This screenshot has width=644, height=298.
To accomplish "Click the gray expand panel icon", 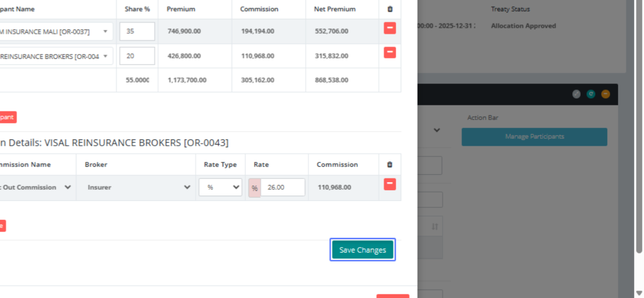I will (x=576, y=94).
